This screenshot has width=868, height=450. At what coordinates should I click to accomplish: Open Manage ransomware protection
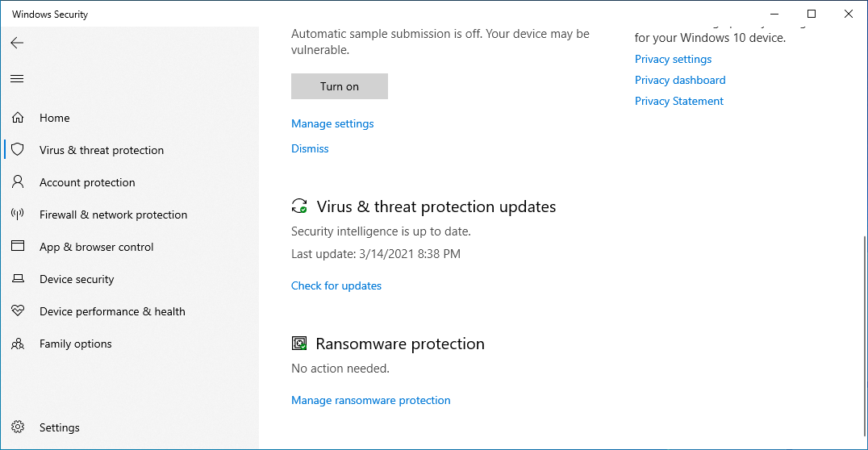point(371,400)
